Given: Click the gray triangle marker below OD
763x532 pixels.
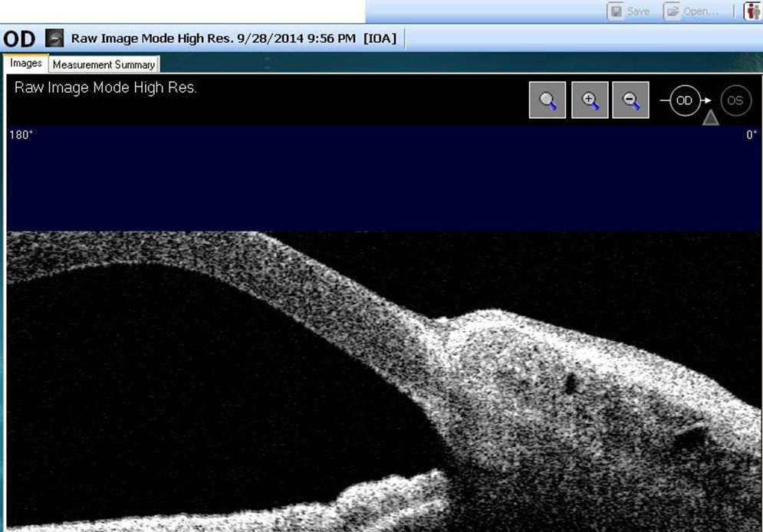Looking at the screenshot, I should point(710,117).
